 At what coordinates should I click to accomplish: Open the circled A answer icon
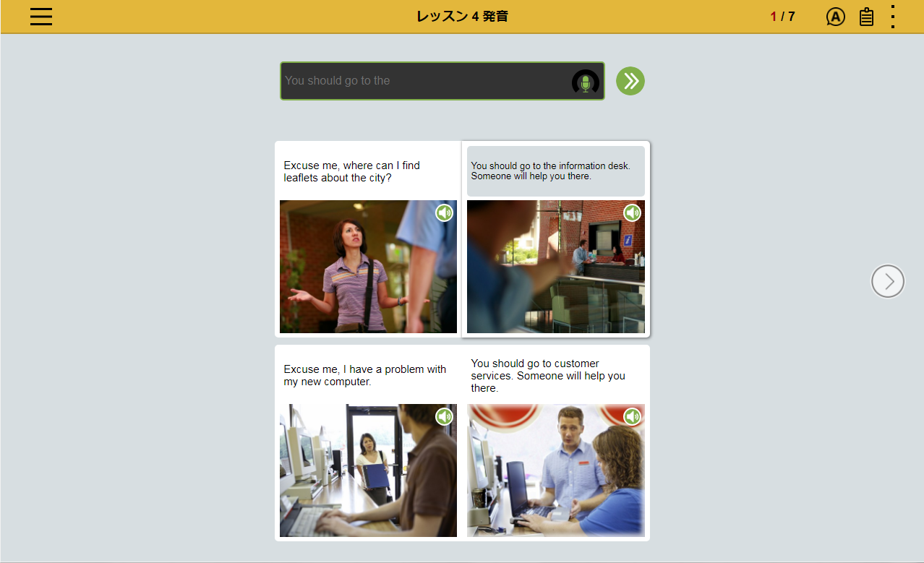[x=835, y=17]
